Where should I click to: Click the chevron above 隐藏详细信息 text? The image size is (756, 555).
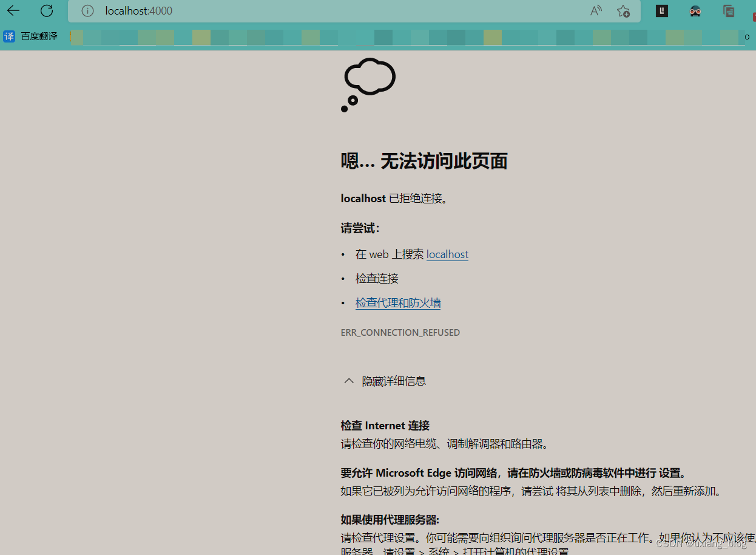coord(348,380)
